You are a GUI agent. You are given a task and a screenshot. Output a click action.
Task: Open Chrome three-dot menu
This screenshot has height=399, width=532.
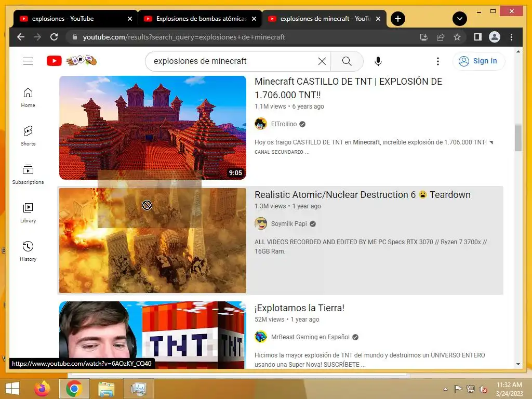tap(511, 37)
